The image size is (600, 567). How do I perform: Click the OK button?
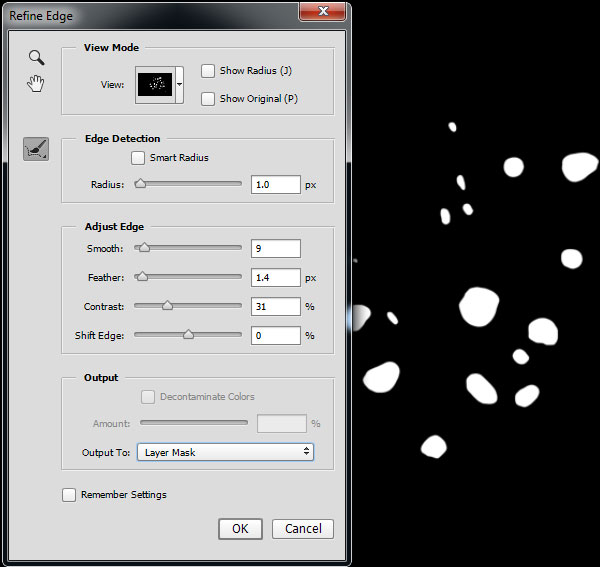[240, 529]
